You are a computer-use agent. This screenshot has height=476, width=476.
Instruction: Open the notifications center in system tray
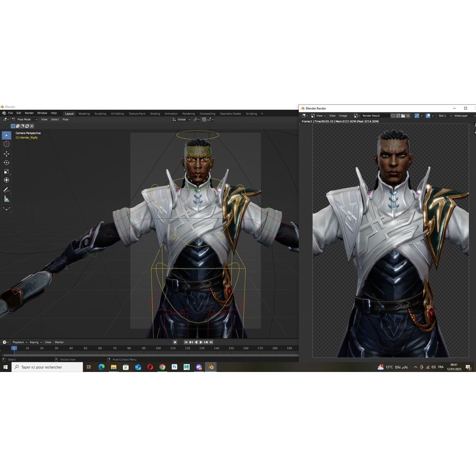(469, 367)
